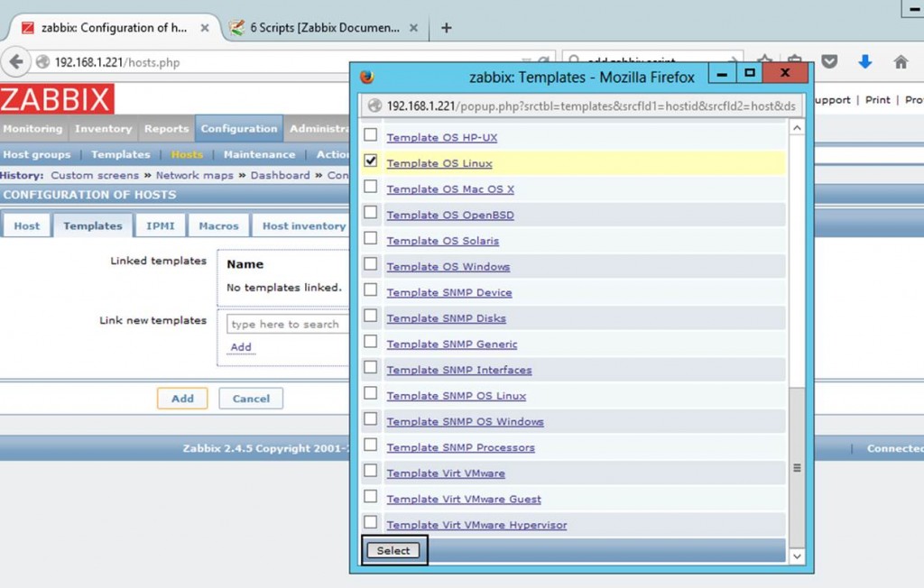The height and width of the screenshot is (588, 924).
Task: Open a new browser tab
Action: (446, 28)
